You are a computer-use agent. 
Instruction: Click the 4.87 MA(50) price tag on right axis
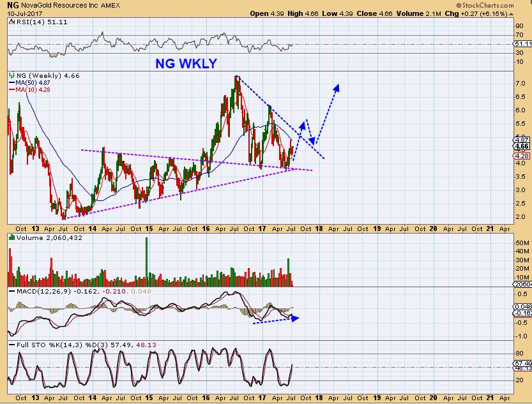(x=522, y=140)
